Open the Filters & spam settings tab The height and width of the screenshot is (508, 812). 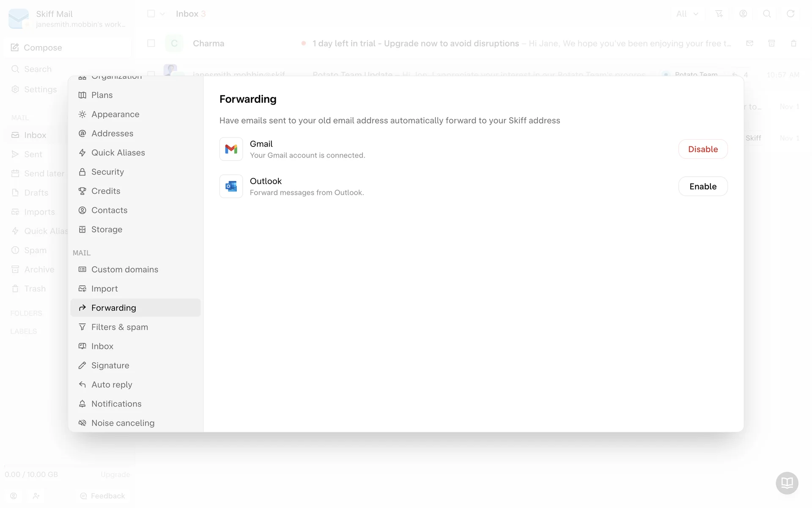(x=120, y=327)
